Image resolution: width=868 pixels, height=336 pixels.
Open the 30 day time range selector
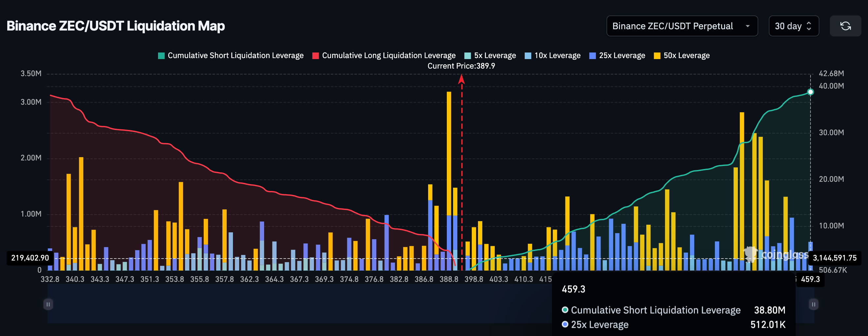793,26
